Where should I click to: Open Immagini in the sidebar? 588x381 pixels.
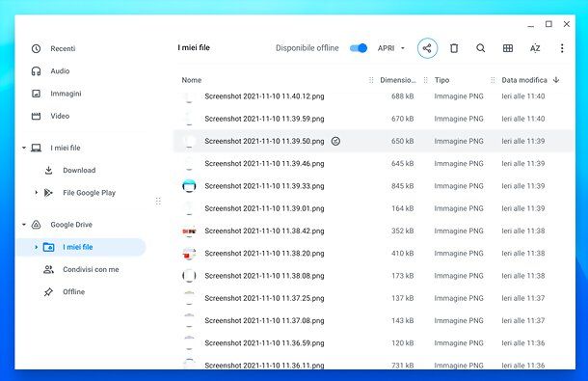66,94
